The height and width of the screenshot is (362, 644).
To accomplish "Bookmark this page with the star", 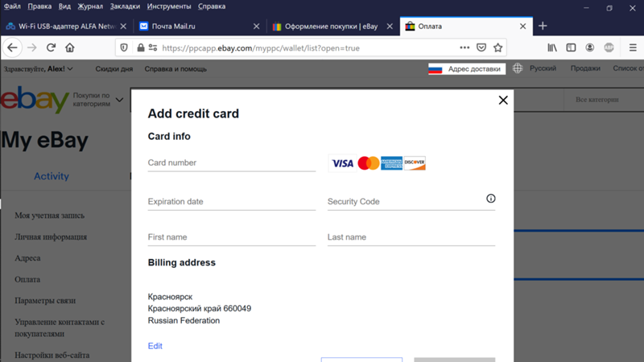I will [498, 47].
